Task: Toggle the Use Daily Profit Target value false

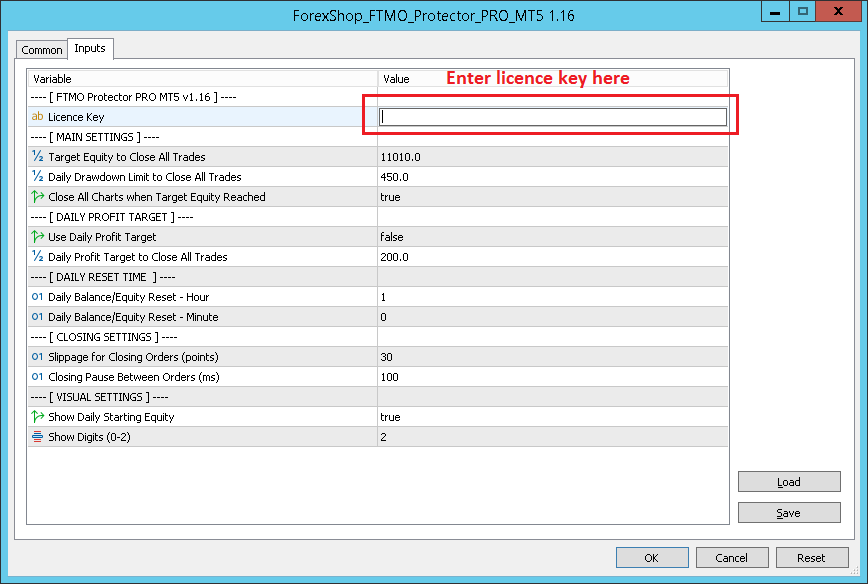Action: [392, 237]
